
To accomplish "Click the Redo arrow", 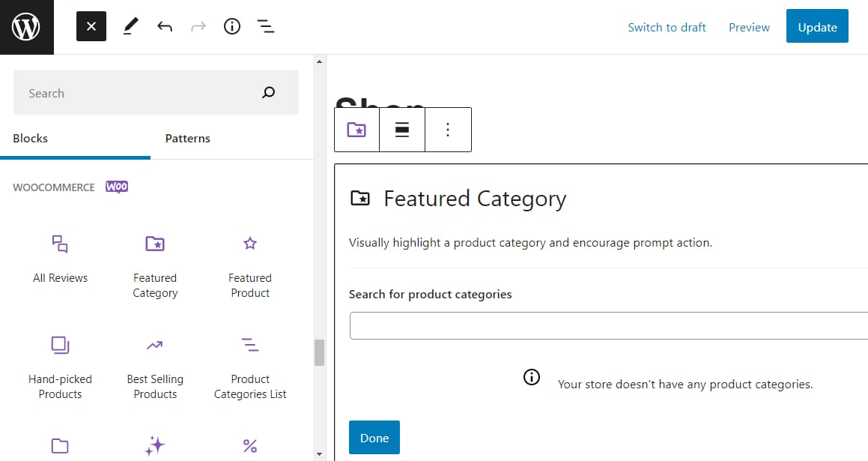I will click(x=198, y=26).
